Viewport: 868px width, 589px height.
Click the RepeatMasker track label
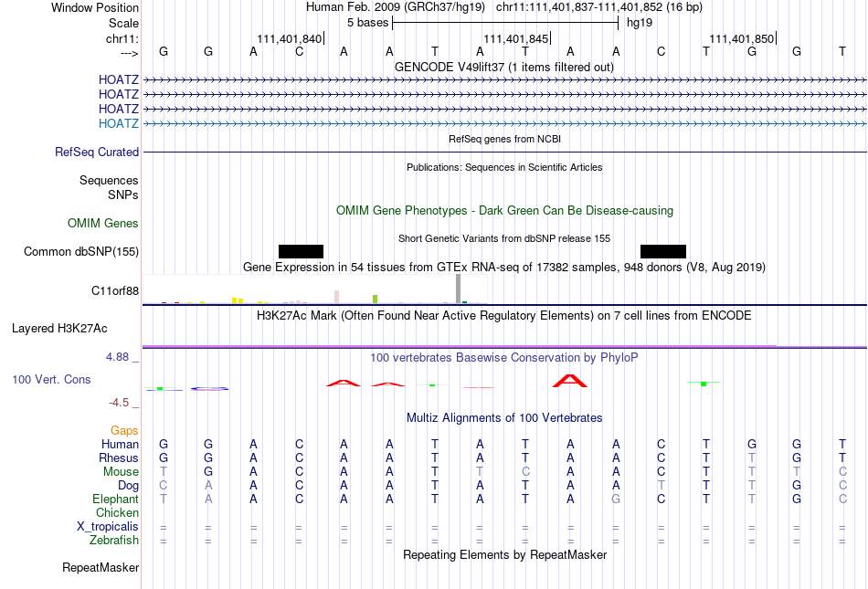coord(101,567)
